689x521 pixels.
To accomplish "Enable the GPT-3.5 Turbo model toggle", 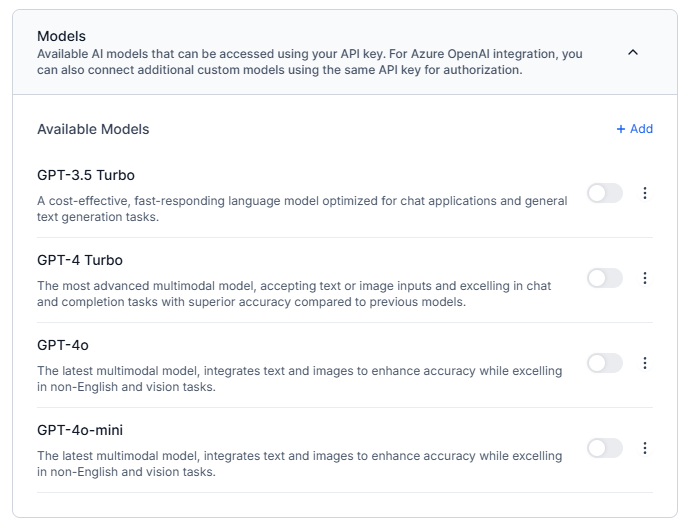I will click(x=604, y=193).
